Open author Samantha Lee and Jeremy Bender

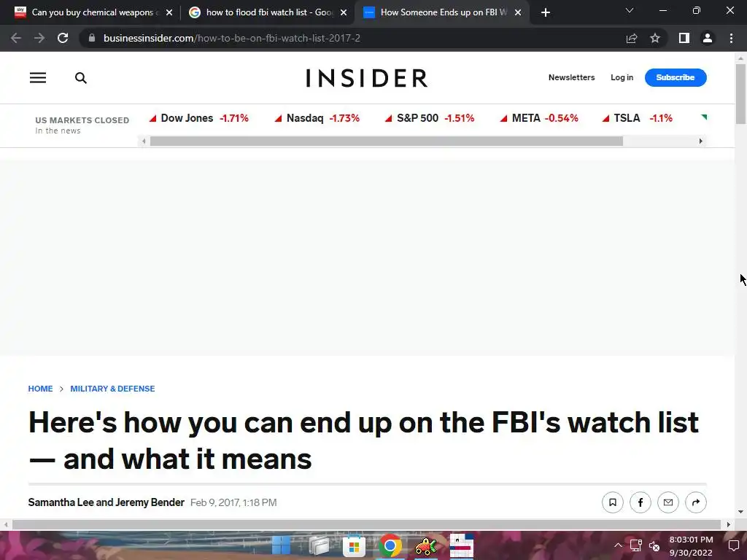pyautogui.click(x=107, y=502)
